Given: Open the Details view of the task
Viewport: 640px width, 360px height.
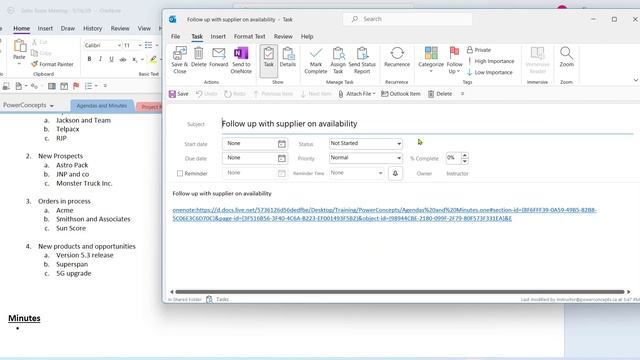Looking at the screenshot, I should pyautogui.click(x=287, y=57).
